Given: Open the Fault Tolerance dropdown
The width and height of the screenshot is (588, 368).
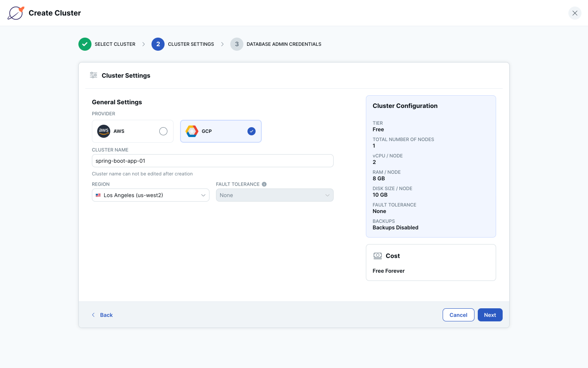Looking at the screenshot, I should [274, 195].
